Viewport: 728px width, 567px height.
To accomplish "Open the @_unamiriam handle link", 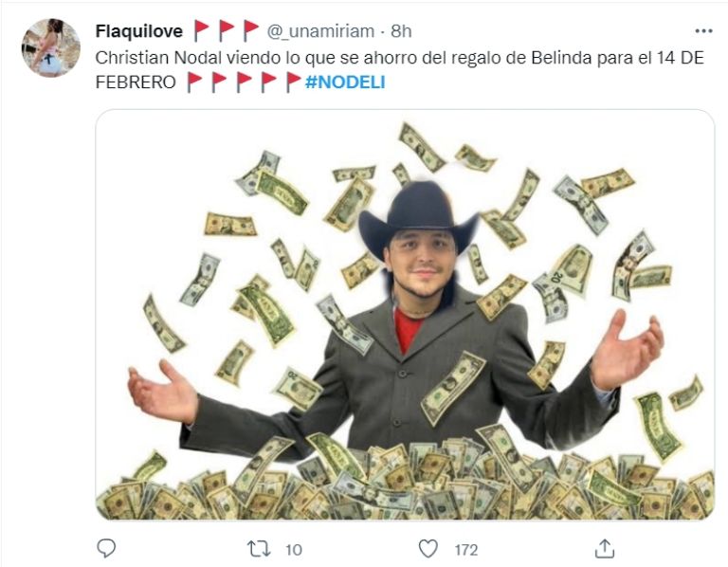I will pyautogui.click(x=320, y=31).
